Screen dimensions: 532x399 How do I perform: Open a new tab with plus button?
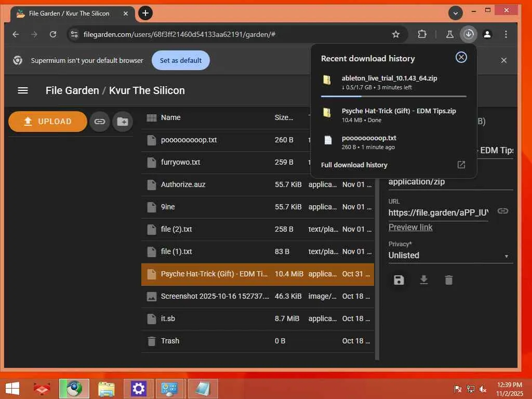pyautogui.click(x=145, y=13)
